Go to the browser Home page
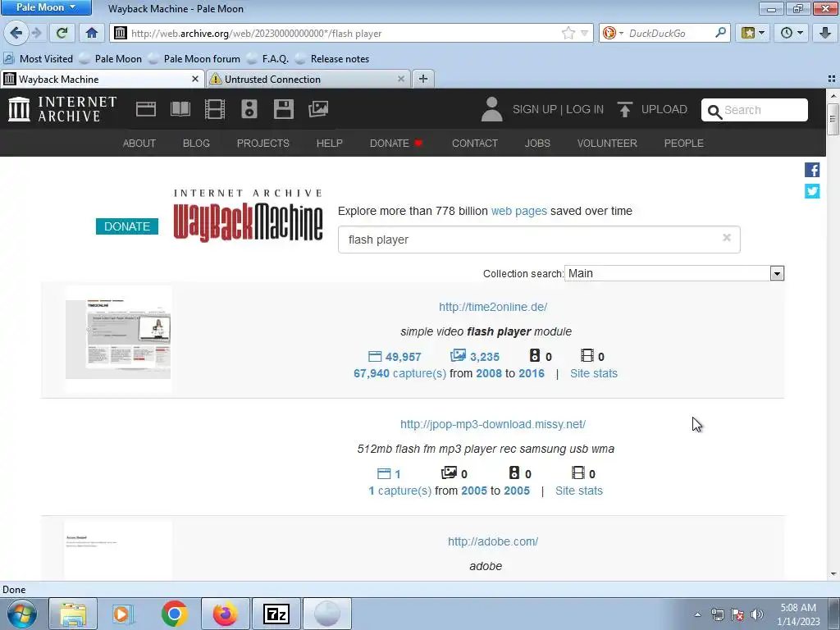The image size is (840, 630). pos(92,33)
